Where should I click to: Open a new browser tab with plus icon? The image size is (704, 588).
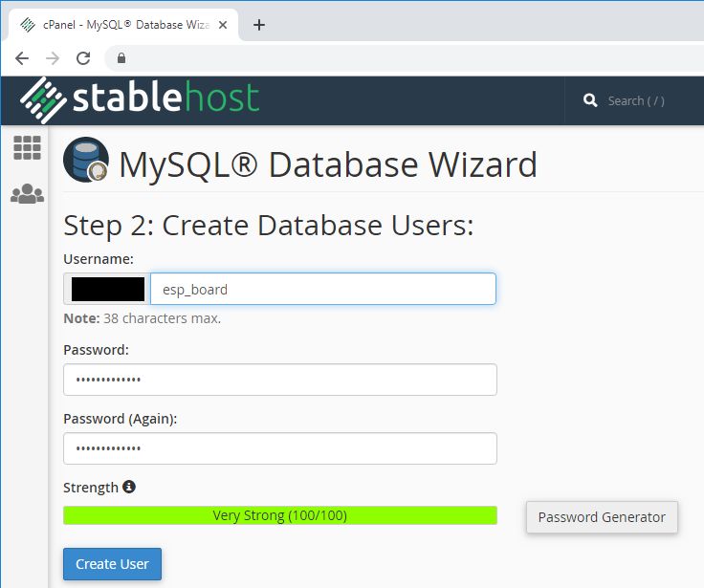point(259,25)
